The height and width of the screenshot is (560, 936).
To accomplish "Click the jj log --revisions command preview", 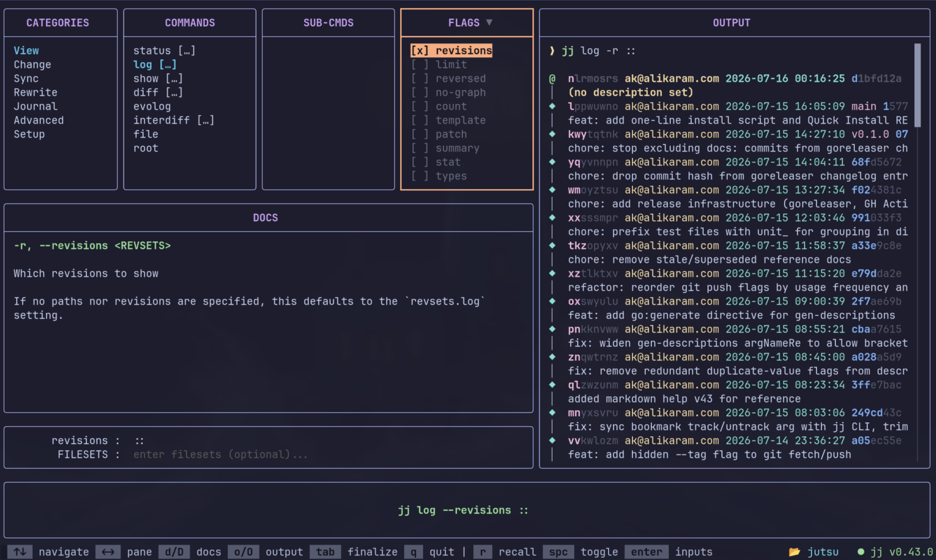I will tap(463, 510).
